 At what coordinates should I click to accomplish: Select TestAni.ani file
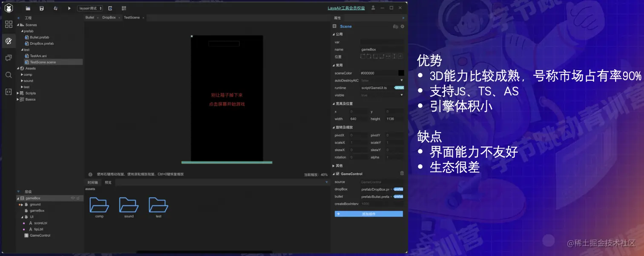click(x=35, y=56)
